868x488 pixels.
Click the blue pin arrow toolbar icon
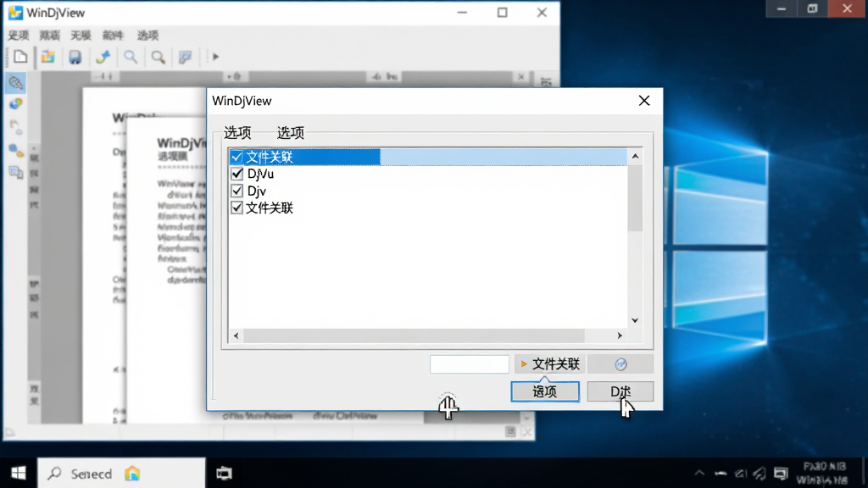[x=103, y=57]
